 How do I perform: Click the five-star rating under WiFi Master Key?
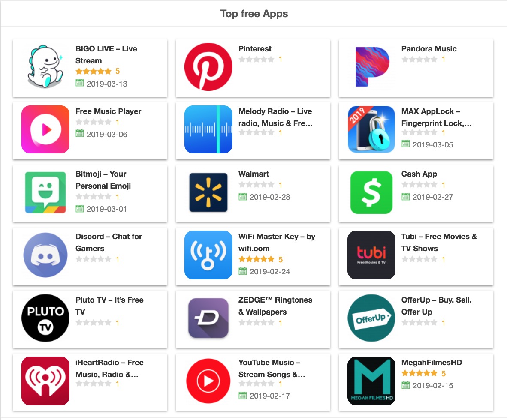257,259
